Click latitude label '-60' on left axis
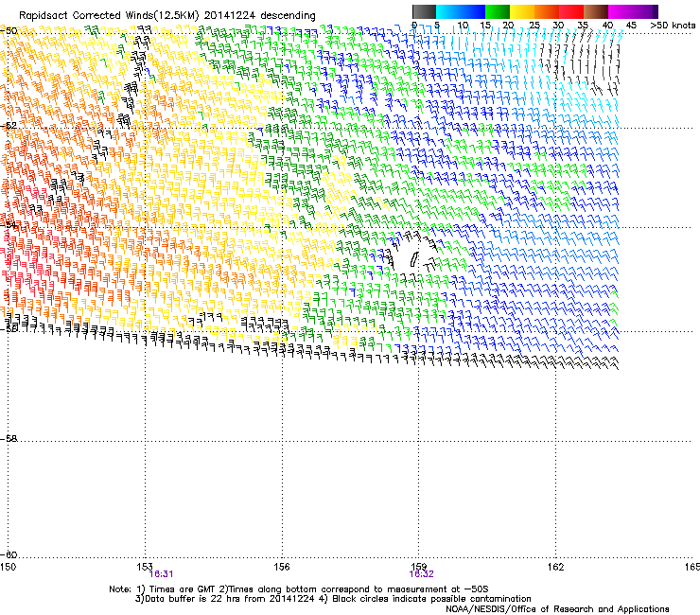This screenshot has width=700, height=615. [9, 554]
